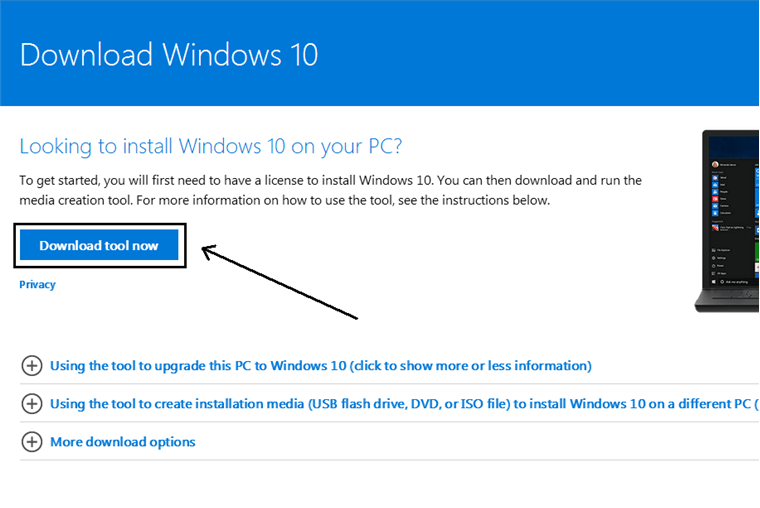This screenshot has width=760, height=508.
Task: Click the paragraph starting 'To get started'
Action: coord(331,190)
